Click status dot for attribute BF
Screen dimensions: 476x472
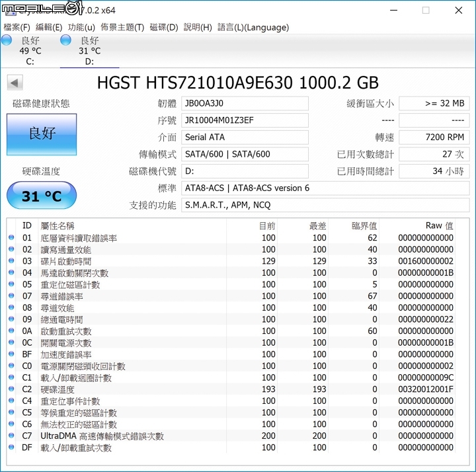(x=11, y=354)
